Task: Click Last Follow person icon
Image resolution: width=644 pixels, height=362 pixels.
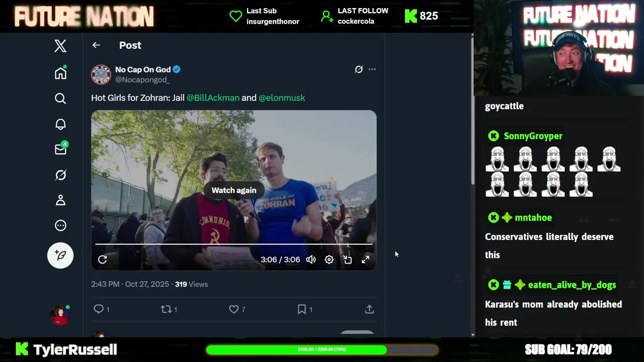Action: click(x=327, y=16)
